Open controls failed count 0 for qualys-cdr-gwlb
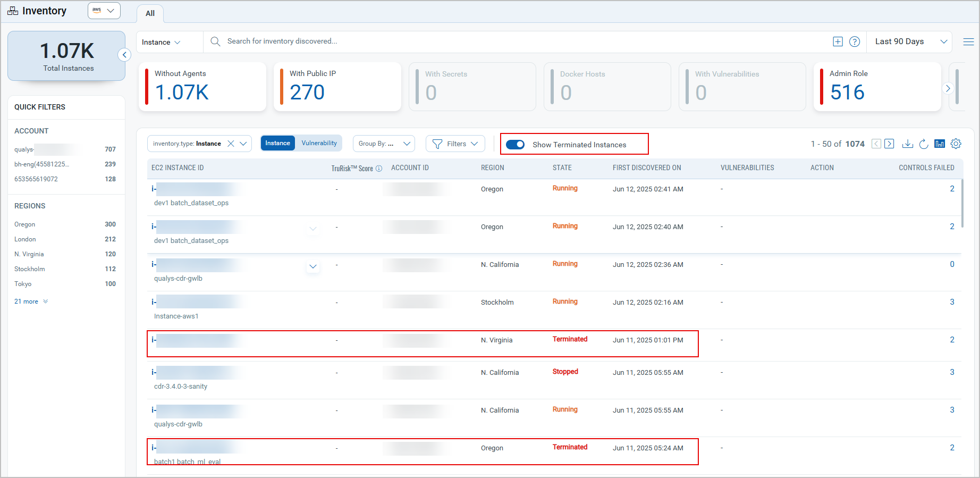980x478 pixels. [x=952, y=264]
